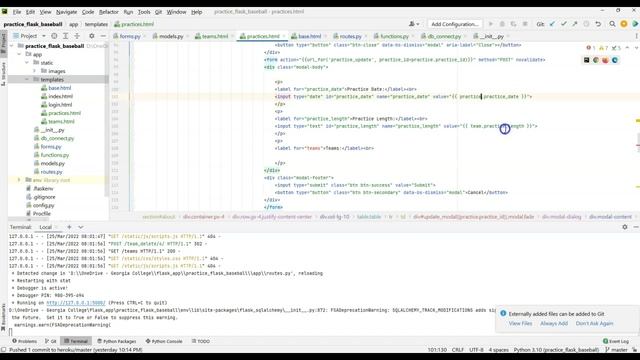Open page in Edge browser icon
Screen dimensions: 640x360
tap(615, 60)
